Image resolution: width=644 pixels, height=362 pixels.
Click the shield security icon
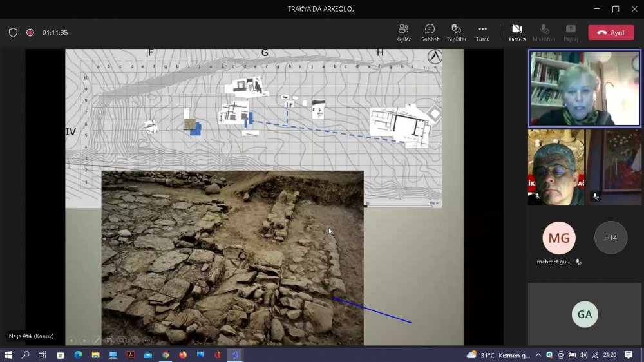click(13, 33)
